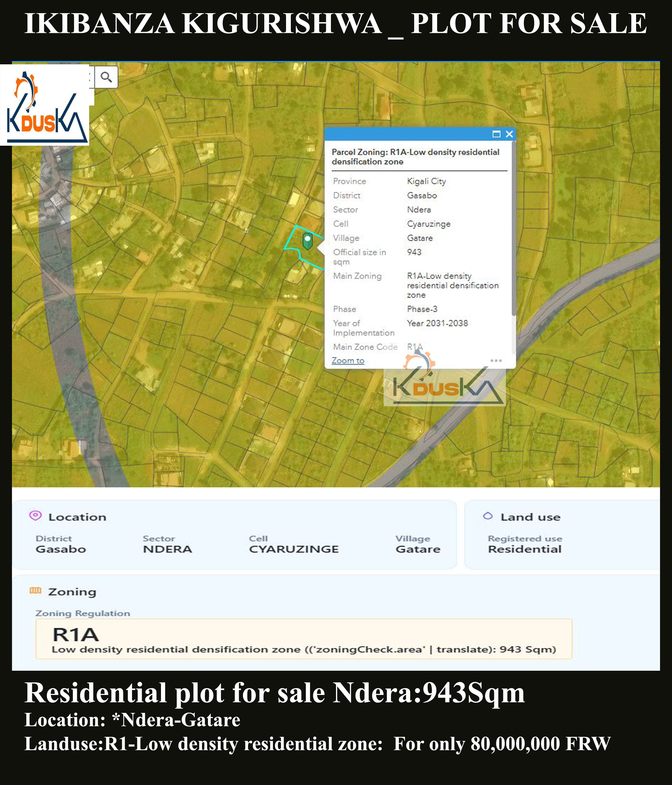Click the Year 2031-2038 implementation value

[x=438, y=323]
